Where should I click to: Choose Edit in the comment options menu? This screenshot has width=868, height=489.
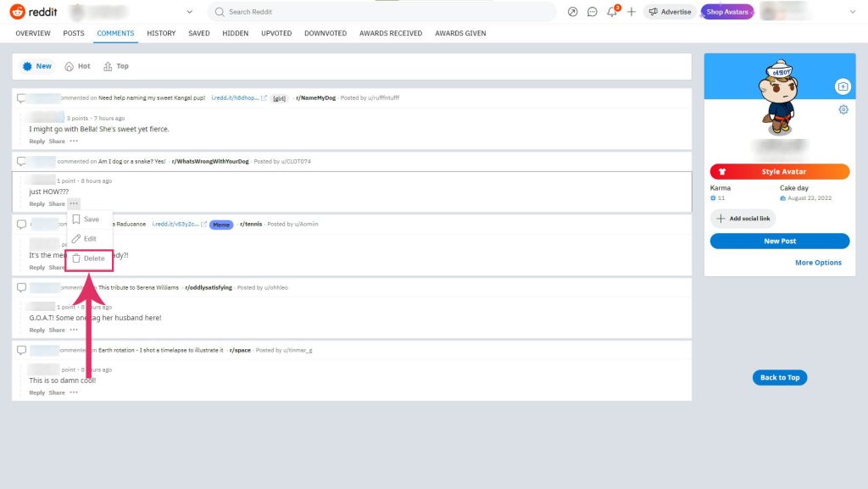90,239
